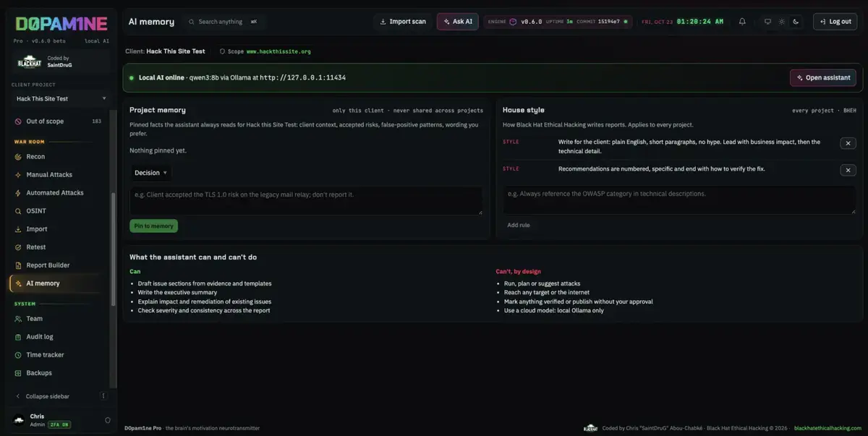Open the Backups disk icon
Screen dimensions: 868x436
click(x=19, y=372)
